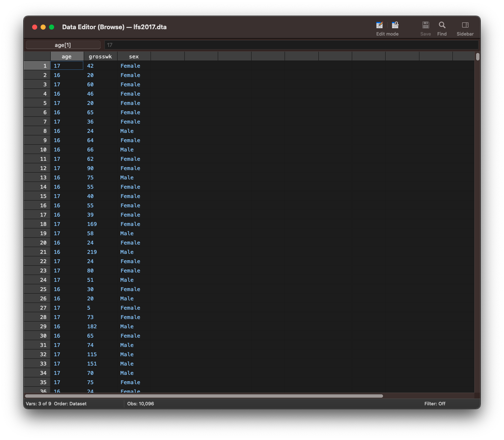The height and width of the screenshot is (440, 504).
Task: Click the red close window button
Action: point(35,27)
